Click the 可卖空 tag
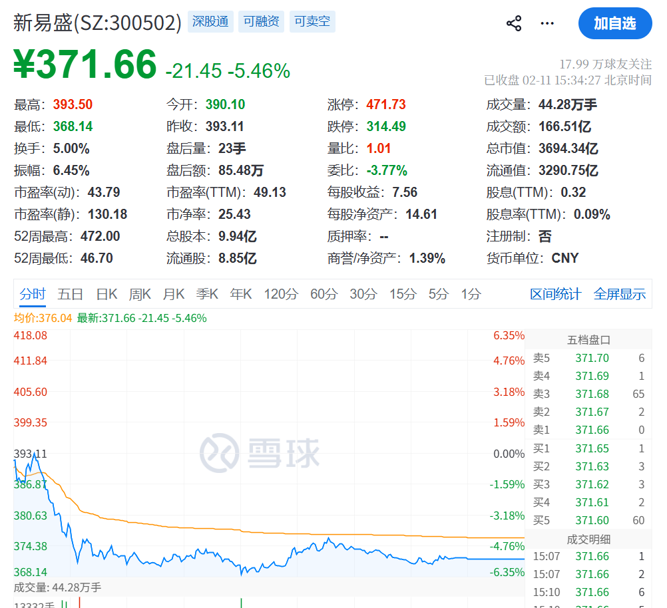The width and height of the screenshot is (667, 608). coord(312,22)
